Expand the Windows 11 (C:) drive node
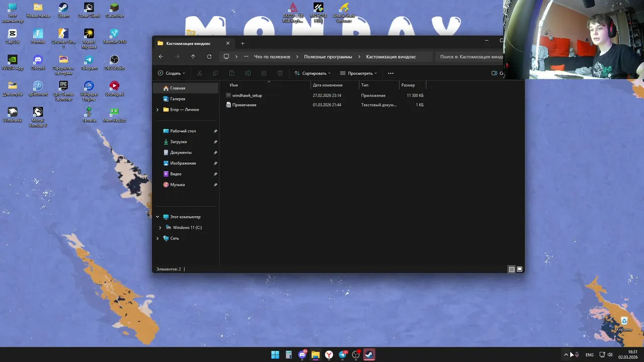The width and height of the screenshot is (644, 362). pos(160,228)
